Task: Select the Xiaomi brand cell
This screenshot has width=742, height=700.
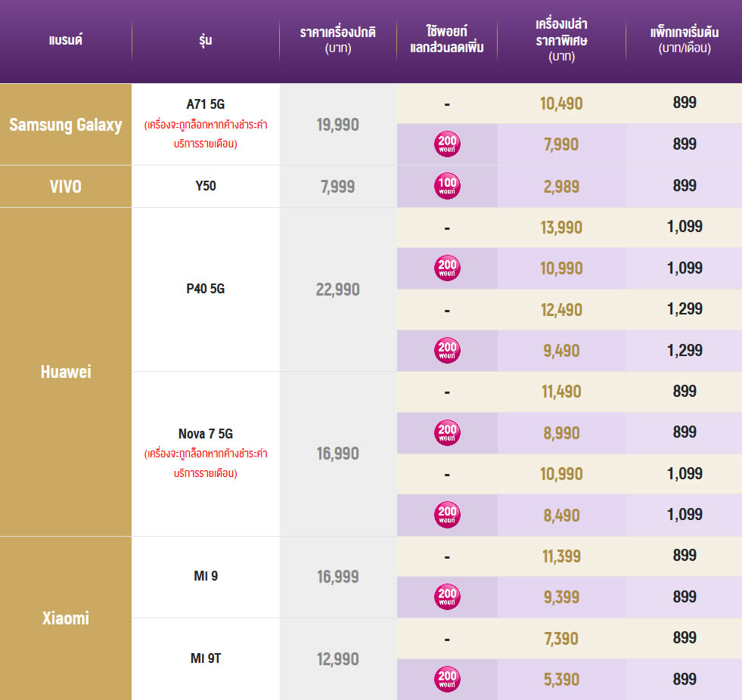Action: click(x=66, y=618)
